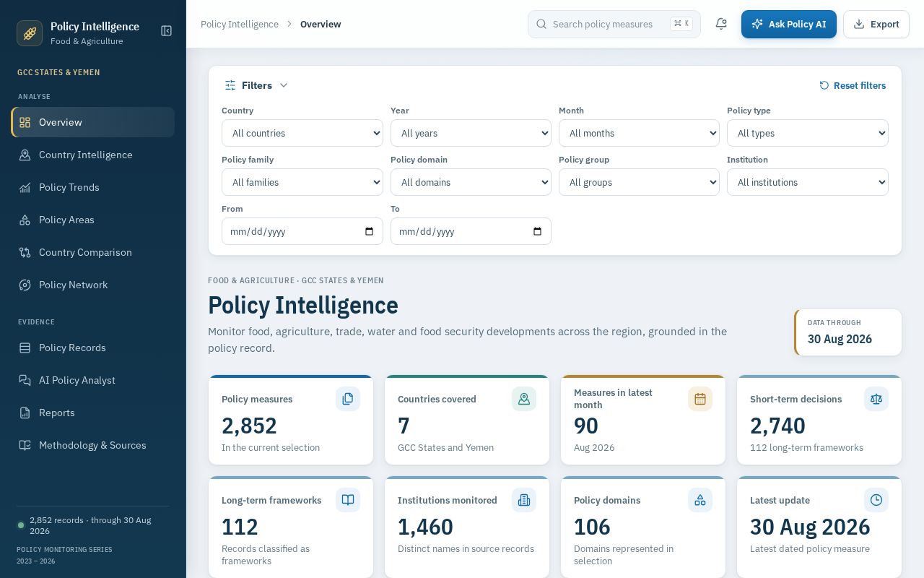Click the filter sliders icon
924x578 pixels.
coord(230,85)
